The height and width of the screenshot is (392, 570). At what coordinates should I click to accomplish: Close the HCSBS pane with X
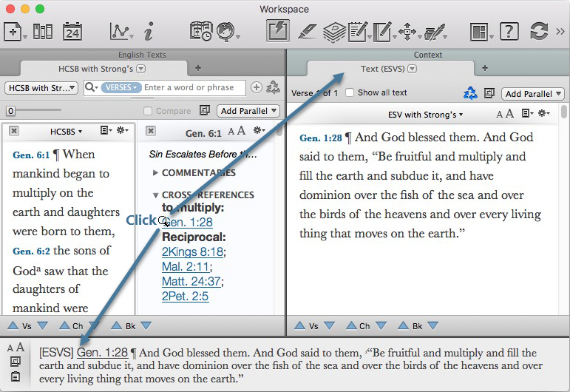14,131
